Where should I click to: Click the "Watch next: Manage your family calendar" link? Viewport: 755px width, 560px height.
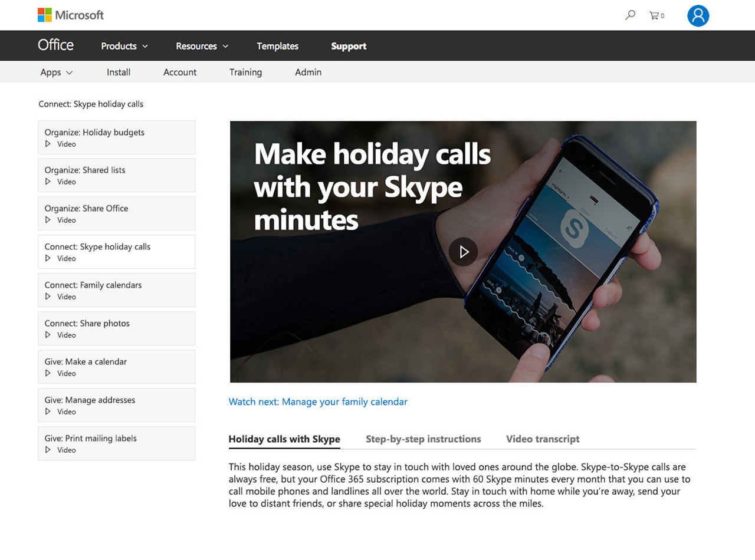pos(319,401)
